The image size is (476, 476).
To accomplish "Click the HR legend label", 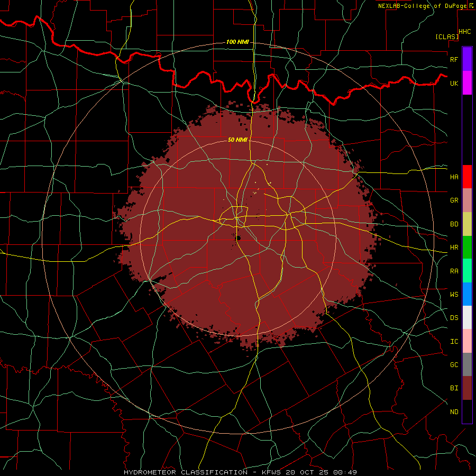I will tap(454, 248).
